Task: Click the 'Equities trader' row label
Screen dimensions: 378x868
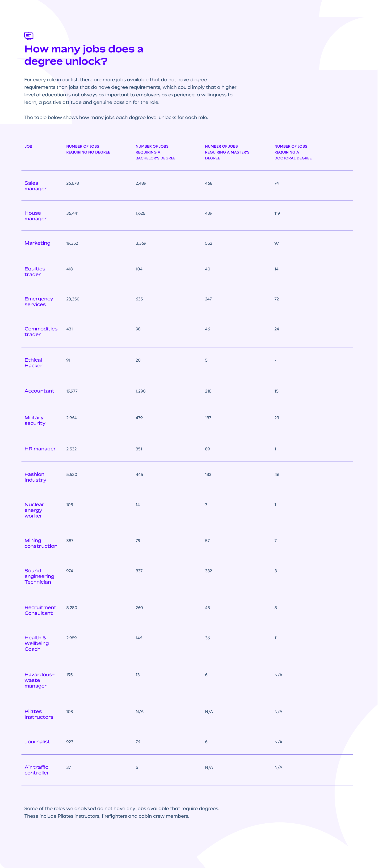Action: 35,272
